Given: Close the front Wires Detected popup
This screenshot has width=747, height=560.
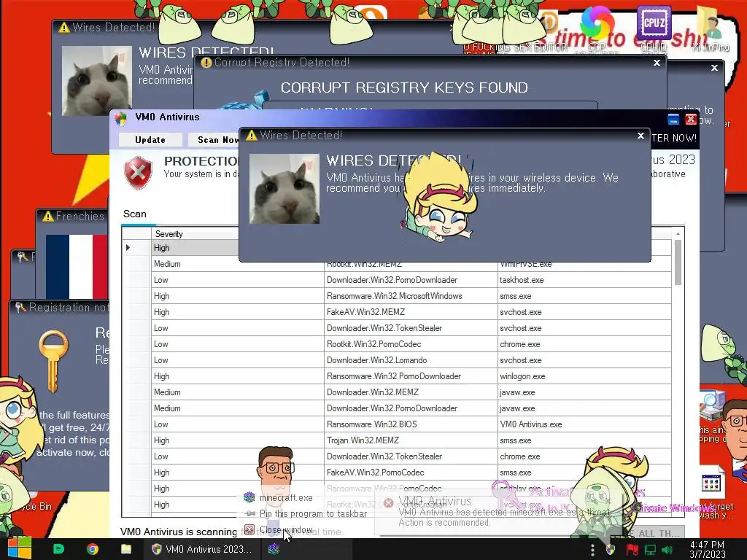Looking at the screenshot, I should pyautogui.click(x=640, y=136).
